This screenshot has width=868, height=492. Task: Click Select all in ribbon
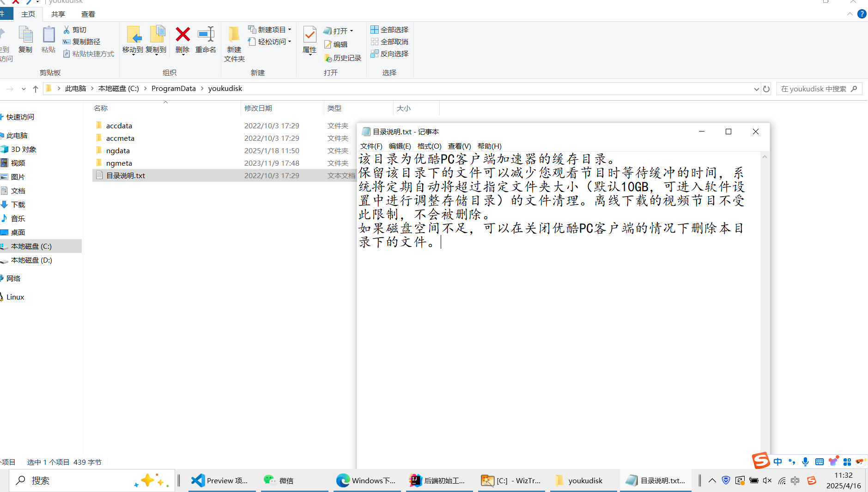pyautogui.click(x=389, y=30)
